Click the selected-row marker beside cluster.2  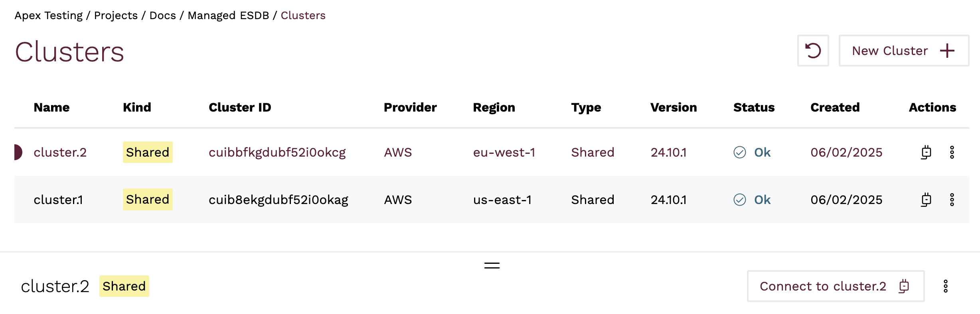[18, 152]
